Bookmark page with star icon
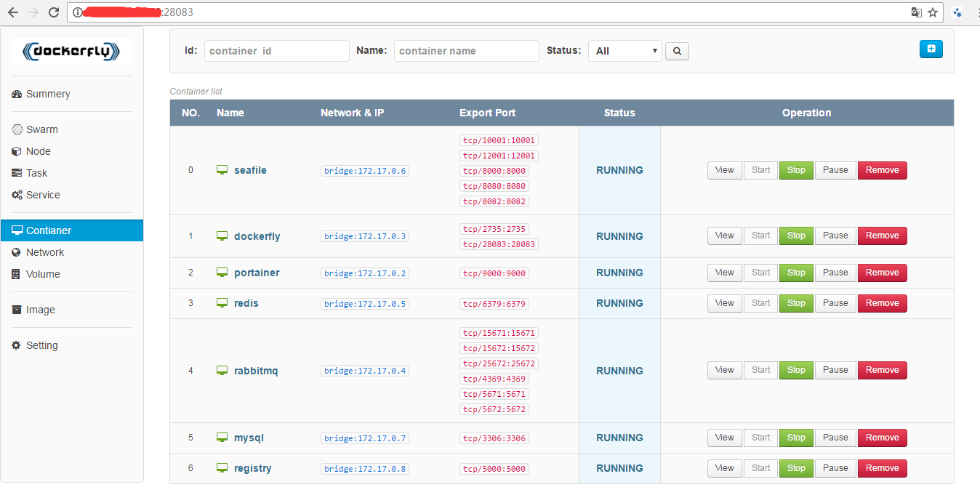The image size is (980, 495). click(x=933, y=12)
